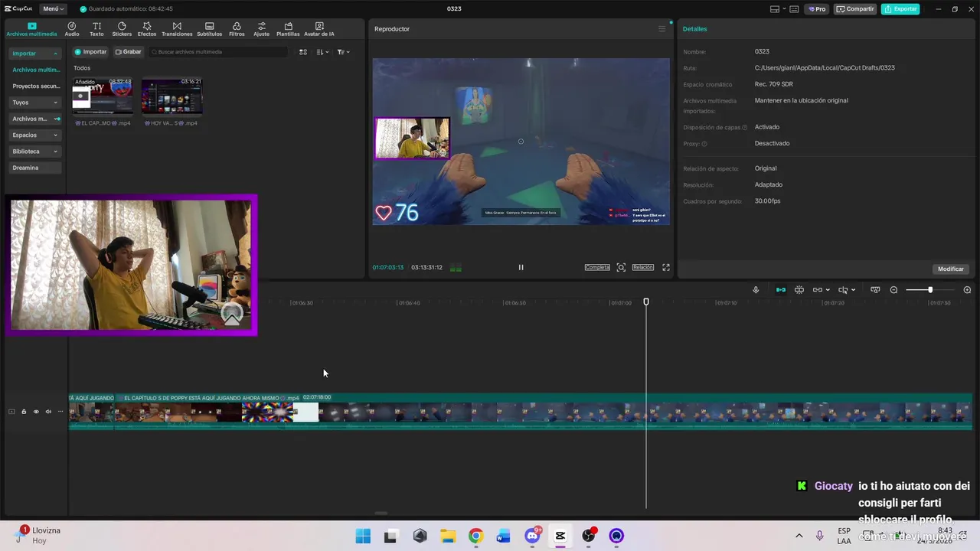The image size is (980, 551).
Task: Collapse the Importar sidebar section
Action: [34, 54]
